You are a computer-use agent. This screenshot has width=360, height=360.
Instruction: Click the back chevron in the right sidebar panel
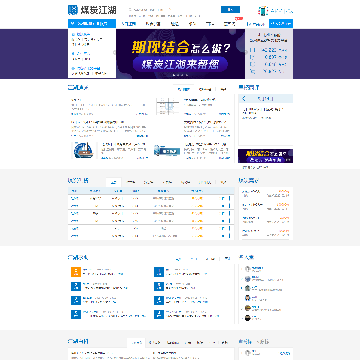click(x=244, y=98)
